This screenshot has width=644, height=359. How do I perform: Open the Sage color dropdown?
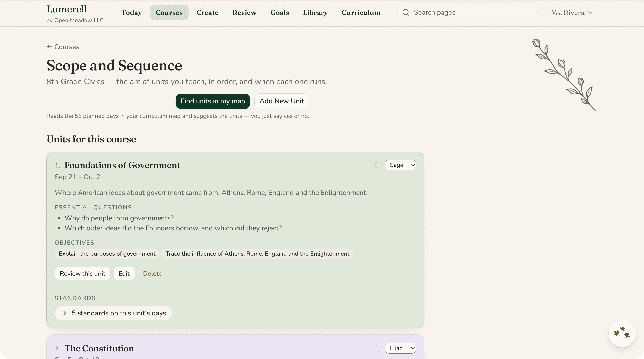click(400, 165)
